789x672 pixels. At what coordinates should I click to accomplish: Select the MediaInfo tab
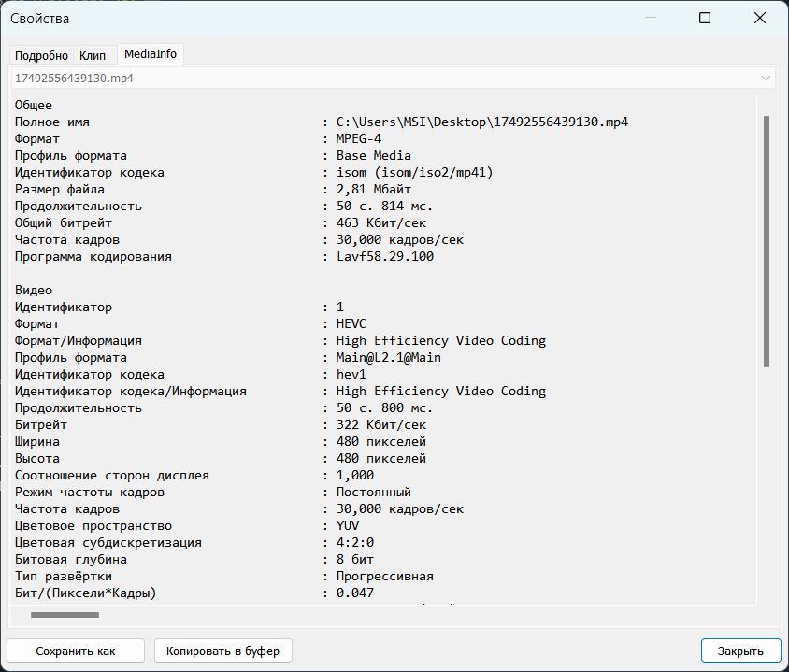151,54
